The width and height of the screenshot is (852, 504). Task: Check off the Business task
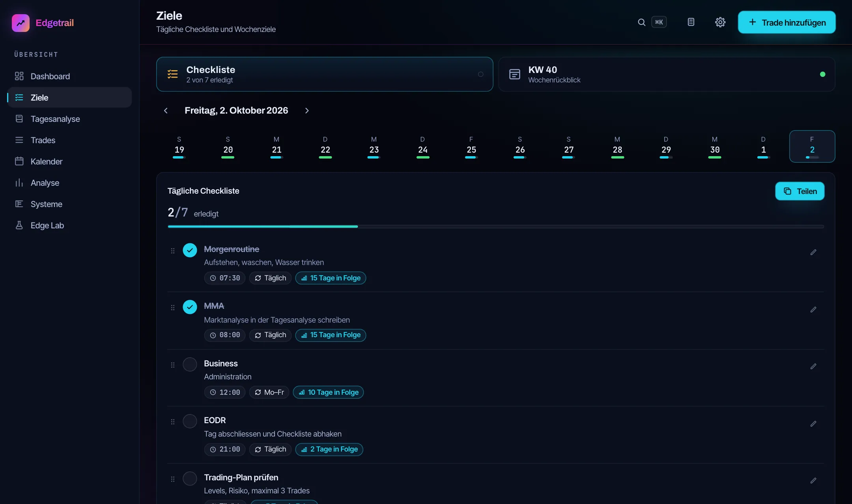coord(190,364)
